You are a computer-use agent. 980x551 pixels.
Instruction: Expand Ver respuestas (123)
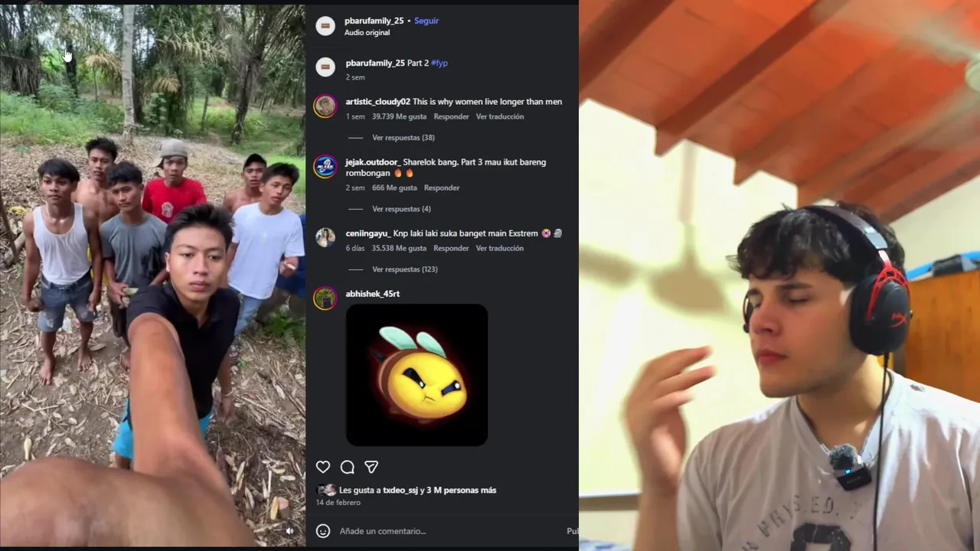(x=405, y=269)
